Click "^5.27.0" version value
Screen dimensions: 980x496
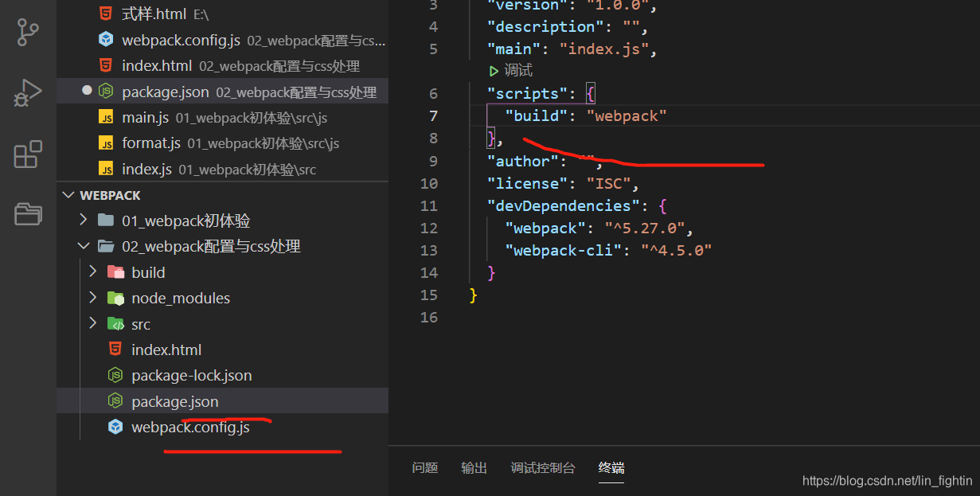tap(645, 228)
